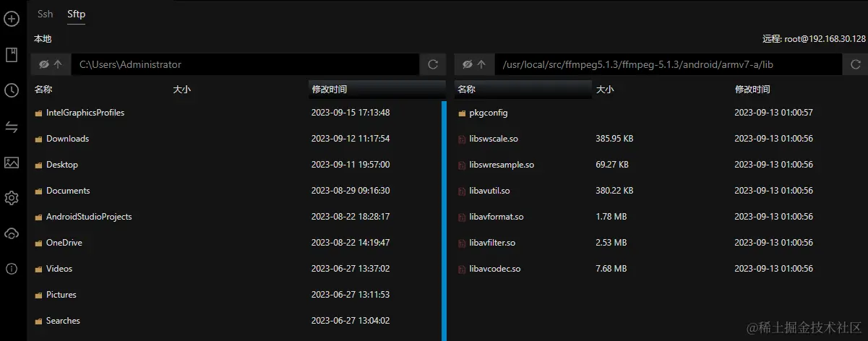Click the local path field C:\Users\Administrator
This screenshot has height=341, width=868.
click(x=244, y=64)
